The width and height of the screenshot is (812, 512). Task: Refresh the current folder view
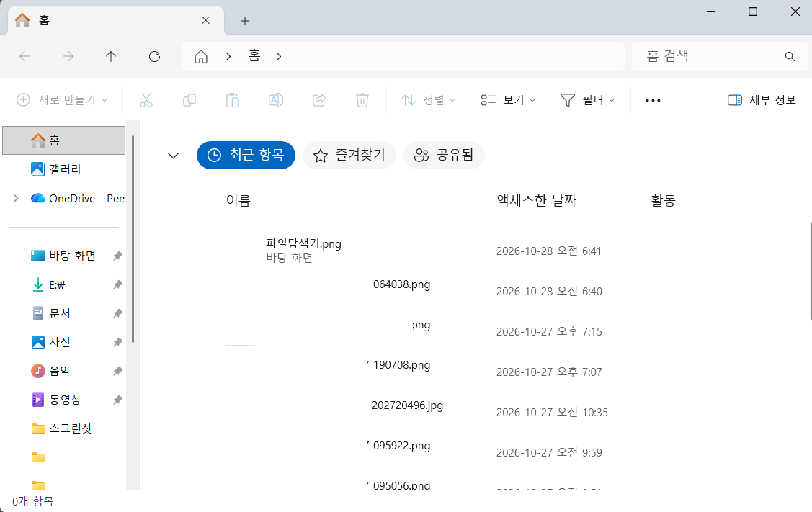tap(154, 56)
